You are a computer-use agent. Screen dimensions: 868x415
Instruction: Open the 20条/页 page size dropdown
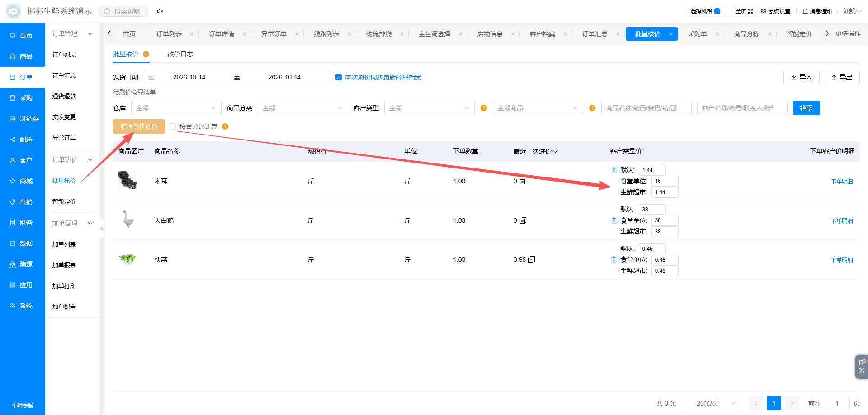pos(712,403)
